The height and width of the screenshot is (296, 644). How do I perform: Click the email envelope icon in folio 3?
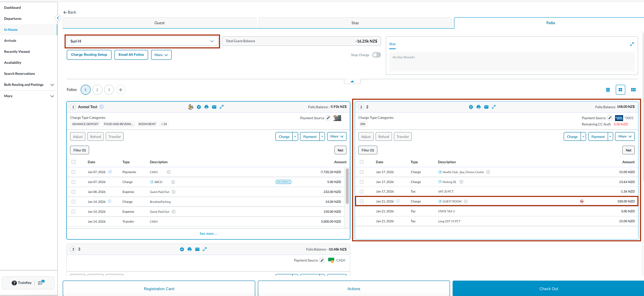(x=197, y=249)
